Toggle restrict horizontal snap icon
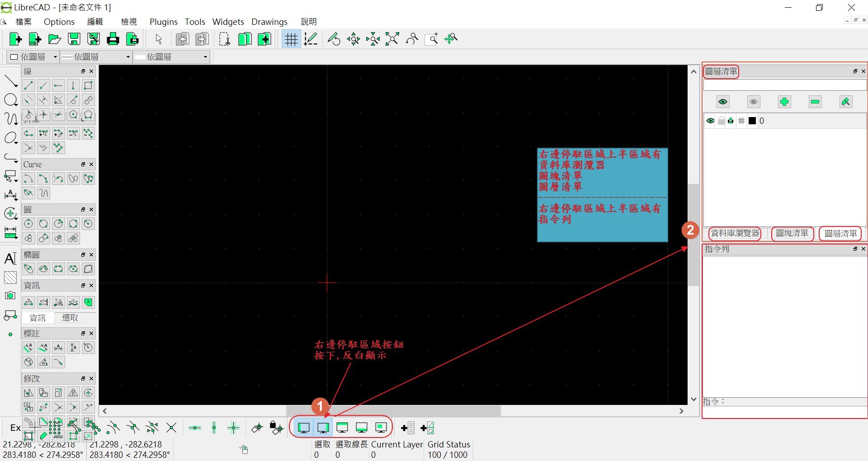The width and height of the screenshot is (868, 461). click(x=195, y=428)
